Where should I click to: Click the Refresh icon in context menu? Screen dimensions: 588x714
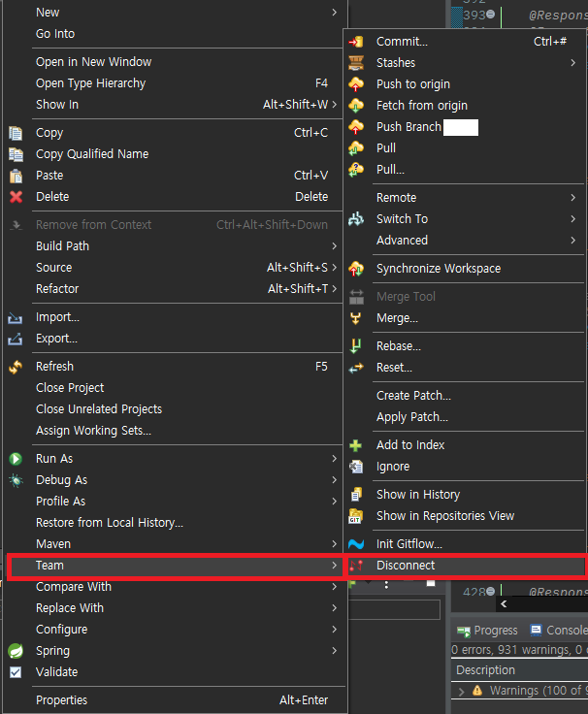[16, 367]
